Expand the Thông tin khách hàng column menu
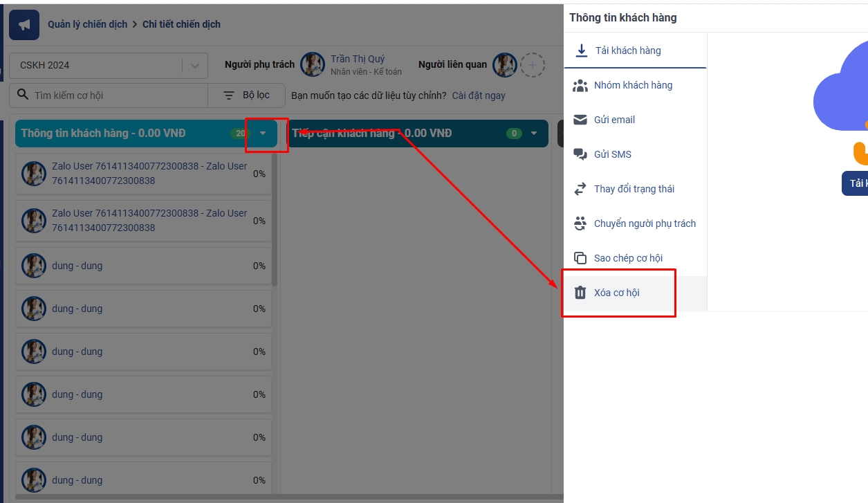 click(263, 134)
